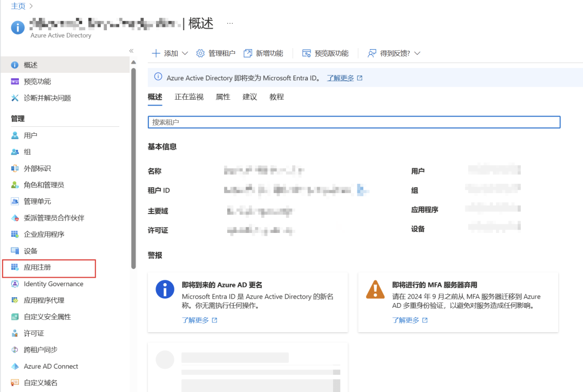
Task: Open the header more options ellipsis
Action: click(230, 23)
